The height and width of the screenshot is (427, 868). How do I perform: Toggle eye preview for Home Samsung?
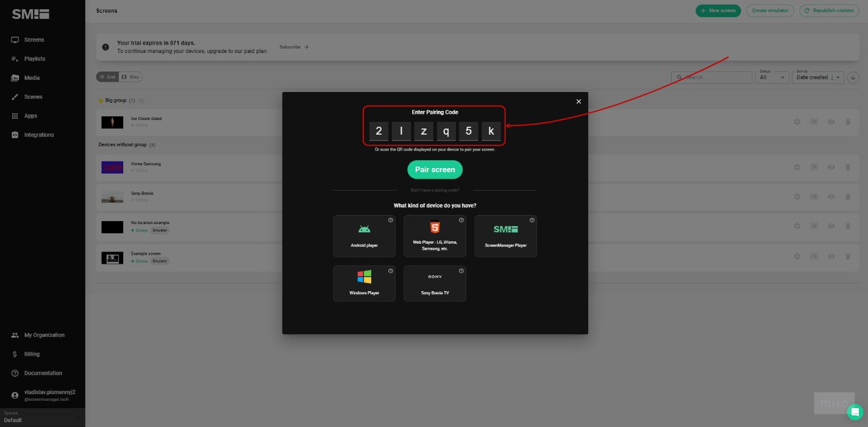(x=831, y=167)
